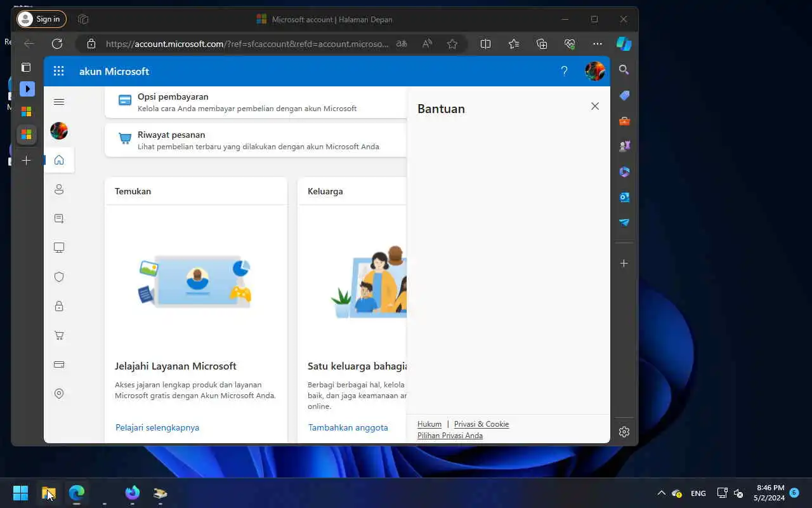Open Copilot icon in Edge toolbar
This screenshot has width=812, height=508.
(x=624, y=44)
